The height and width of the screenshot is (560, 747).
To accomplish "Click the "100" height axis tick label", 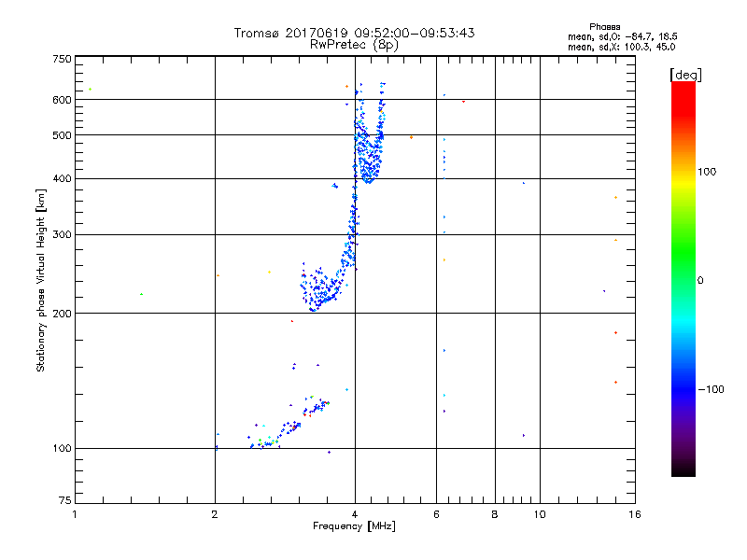I will (62, 448).
